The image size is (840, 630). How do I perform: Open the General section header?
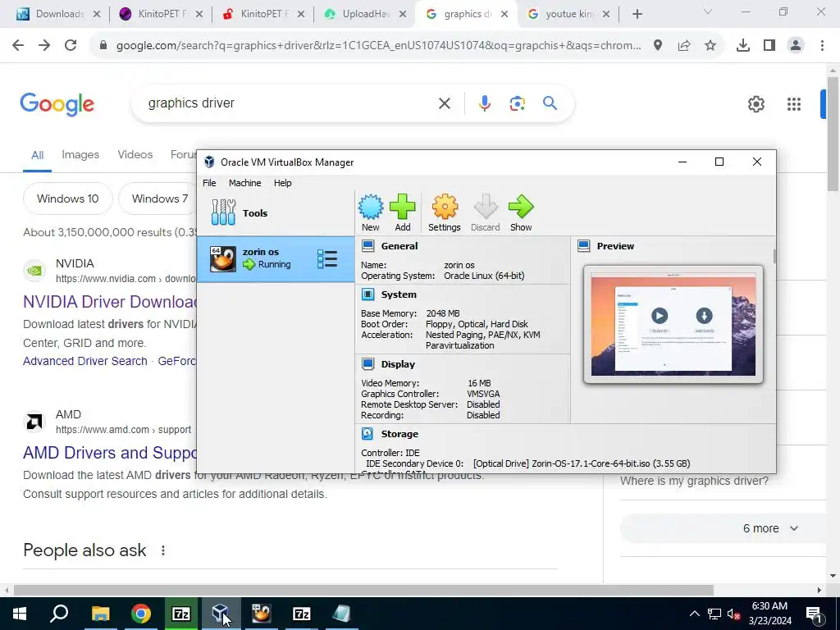click(399, 246)
